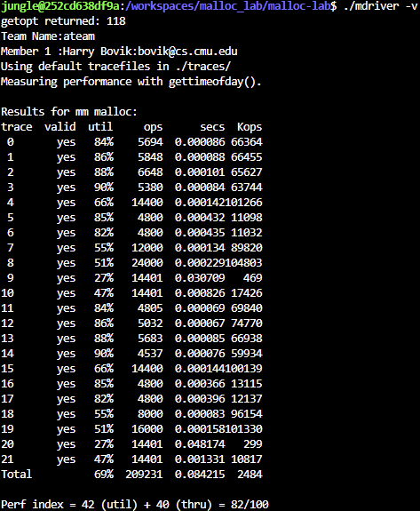Click '42 (util)' in Perf index line
This screenshot has height=511, width=420.
109,505
